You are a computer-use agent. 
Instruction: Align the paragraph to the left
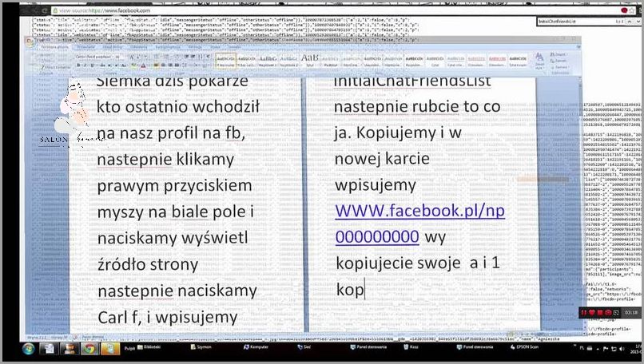coord(156,65)
